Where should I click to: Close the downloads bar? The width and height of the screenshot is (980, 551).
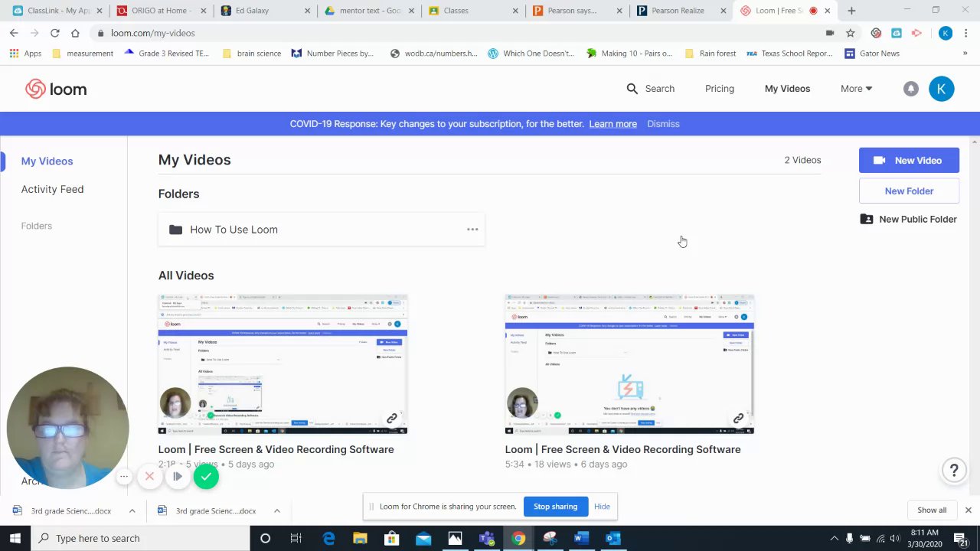[x=968, y=510]
